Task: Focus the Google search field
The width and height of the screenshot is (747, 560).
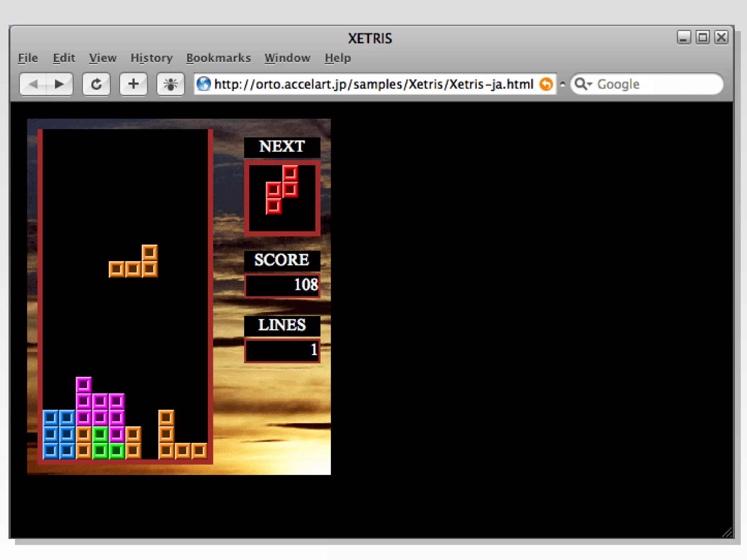Action: tap(657, 85)
